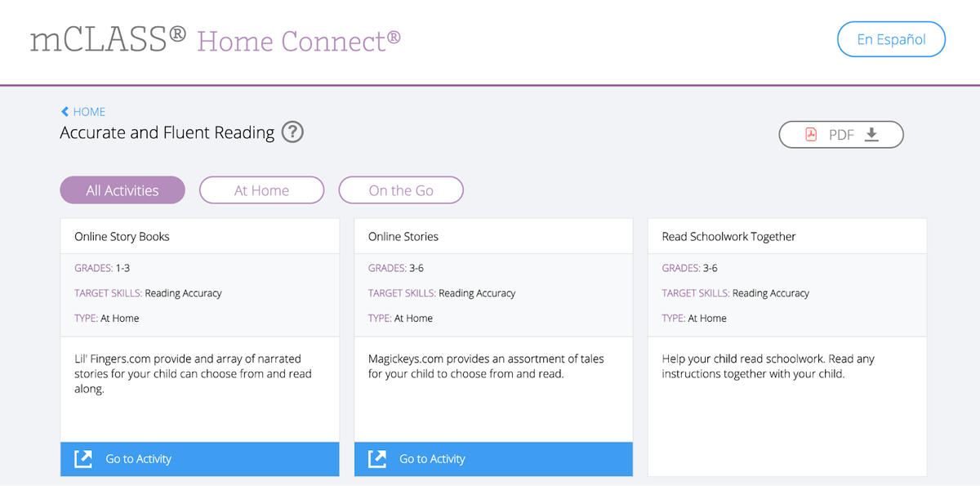Select the All Activities filter

point(122,190)
